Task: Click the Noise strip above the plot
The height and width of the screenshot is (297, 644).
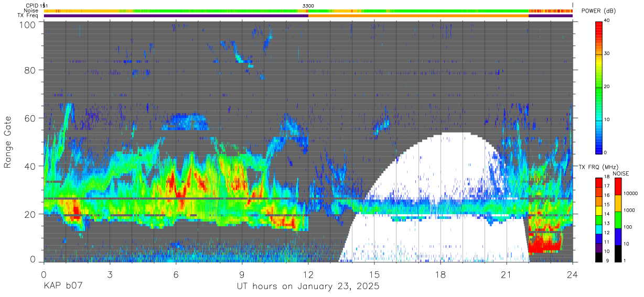Action: pos(308,10)
